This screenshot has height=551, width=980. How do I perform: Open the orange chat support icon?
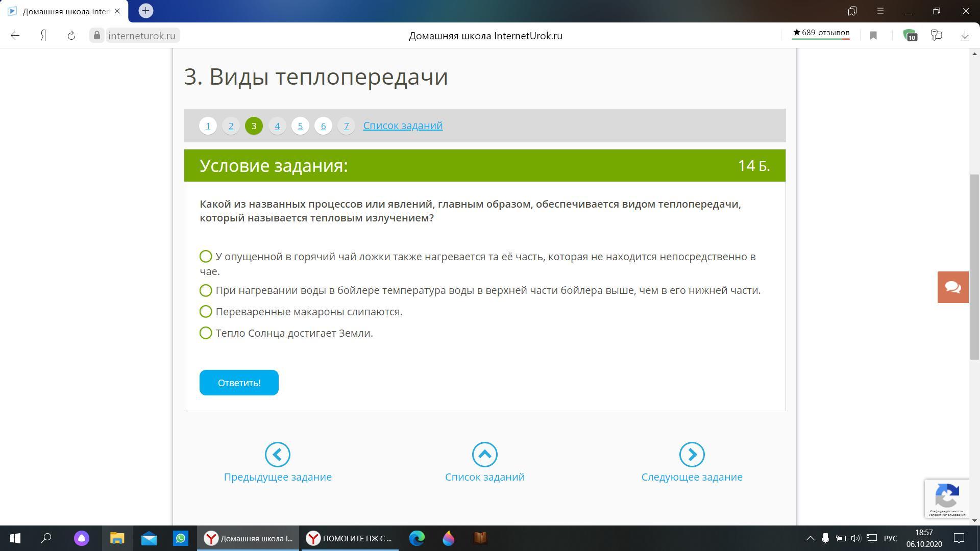pos(952,287)
